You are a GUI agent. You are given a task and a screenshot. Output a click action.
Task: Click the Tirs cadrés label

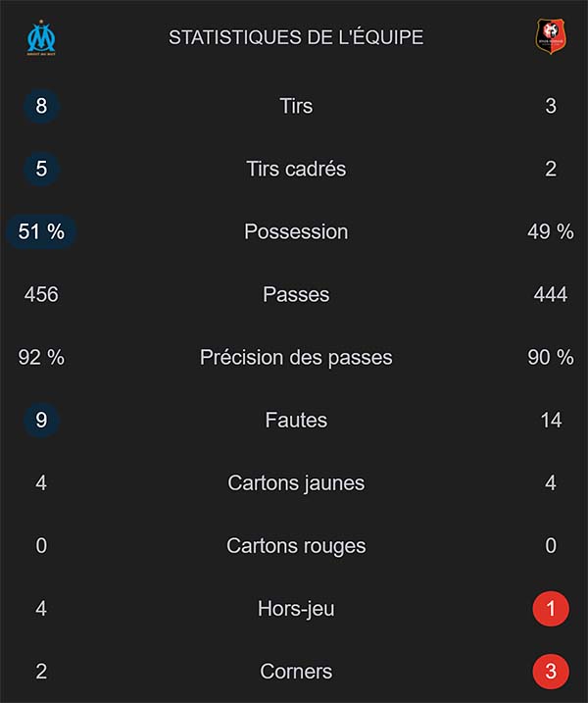click(296, 169)
